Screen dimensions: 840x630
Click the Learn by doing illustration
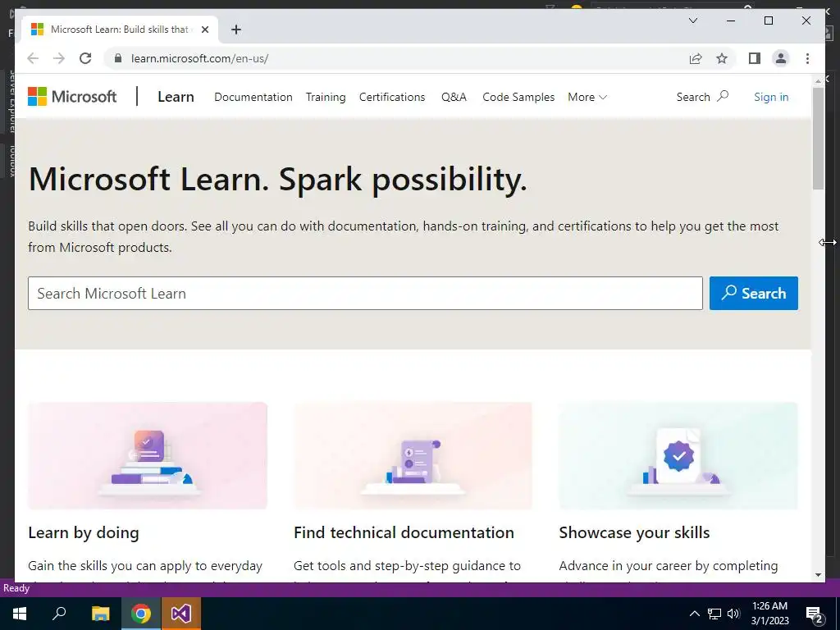(x=148, y=455)
